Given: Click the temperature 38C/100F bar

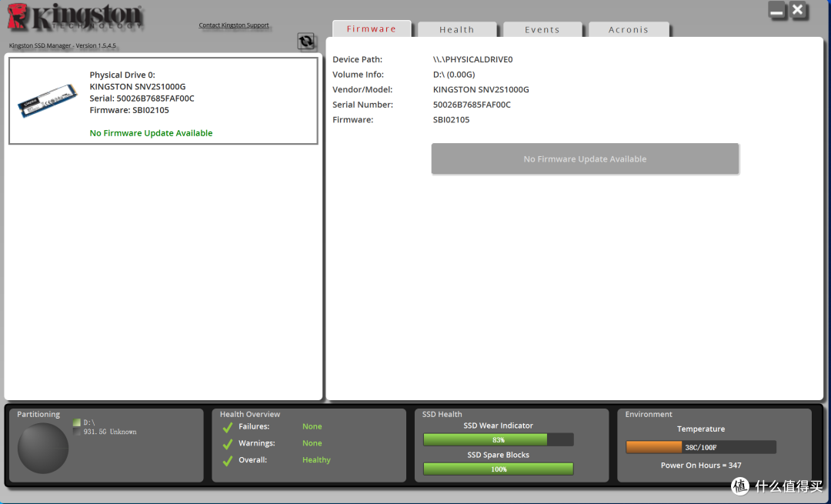Looking at the screenshot, I should pyautogui.click(x=701, y=447).
